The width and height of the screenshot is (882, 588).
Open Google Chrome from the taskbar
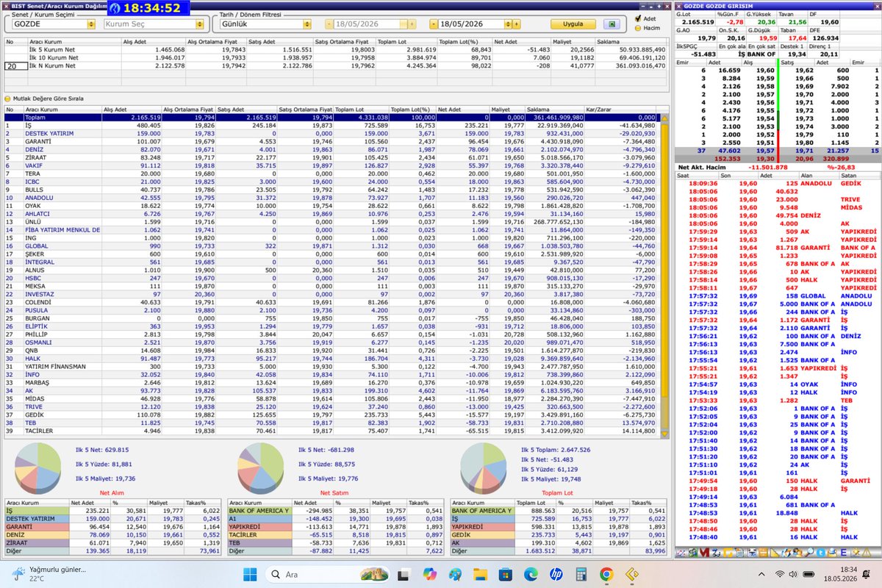tap(606, 574)
